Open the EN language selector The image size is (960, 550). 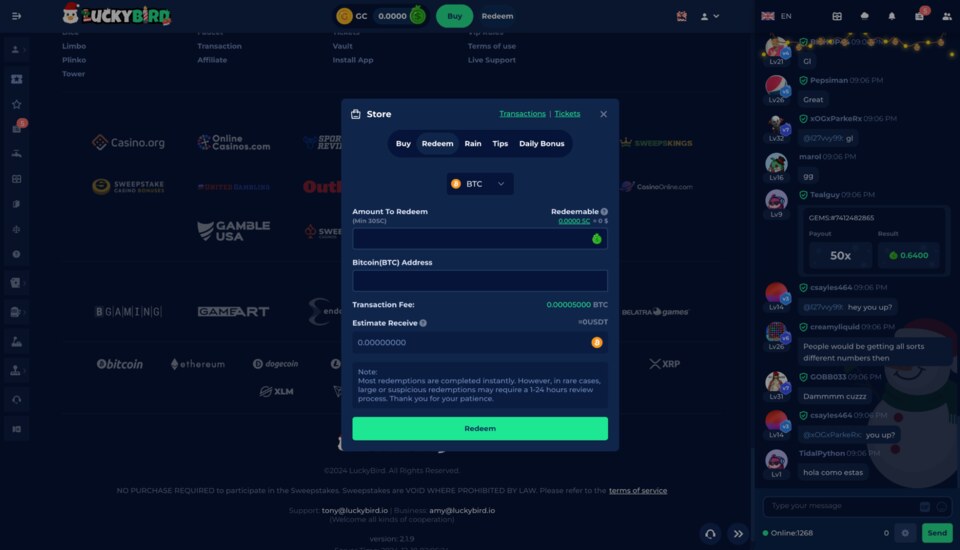776,16
